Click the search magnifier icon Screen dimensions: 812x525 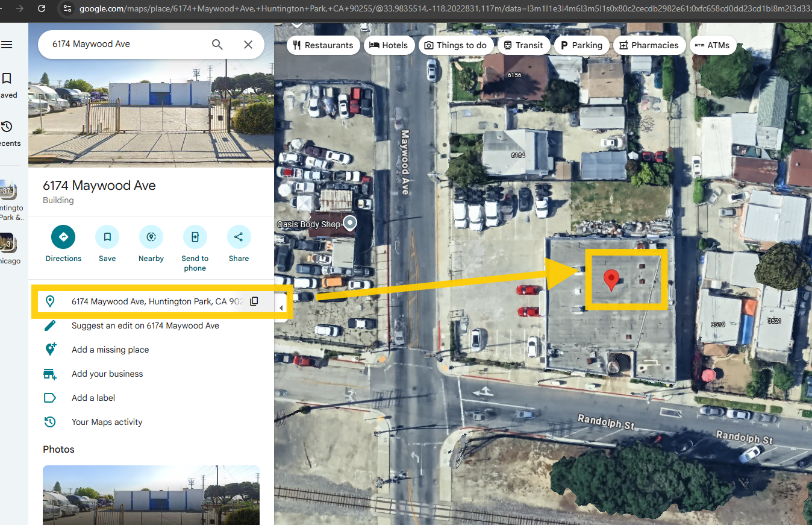217,45
